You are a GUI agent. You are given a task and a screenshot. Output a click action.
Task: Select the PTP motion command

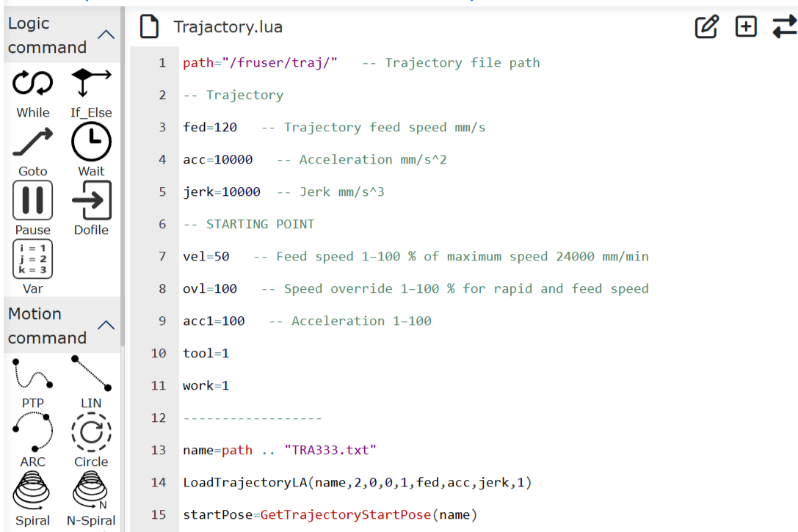point(33,374)
